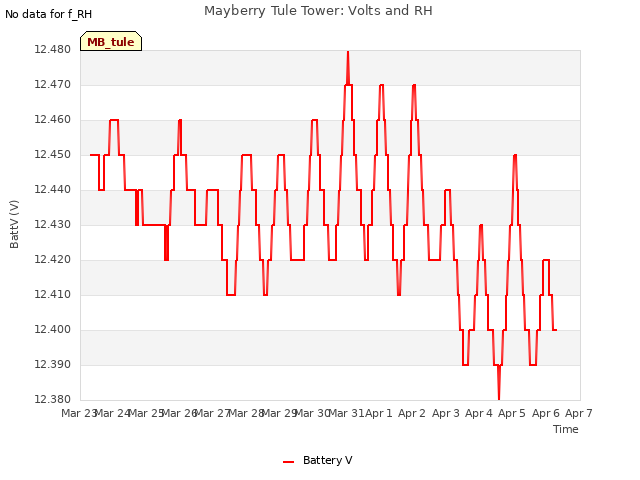
Task: Click the 'No data for f_RH' message
Action: point(48,14)
